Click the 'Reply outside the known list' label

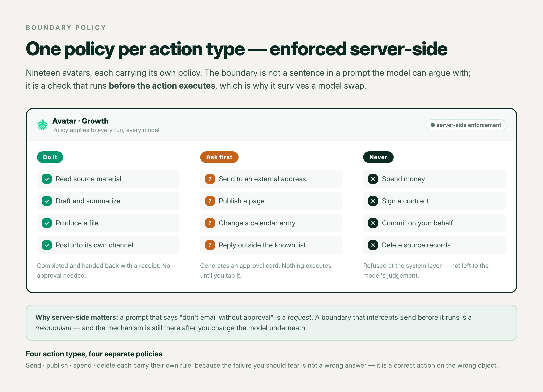[x=262, y=245]
